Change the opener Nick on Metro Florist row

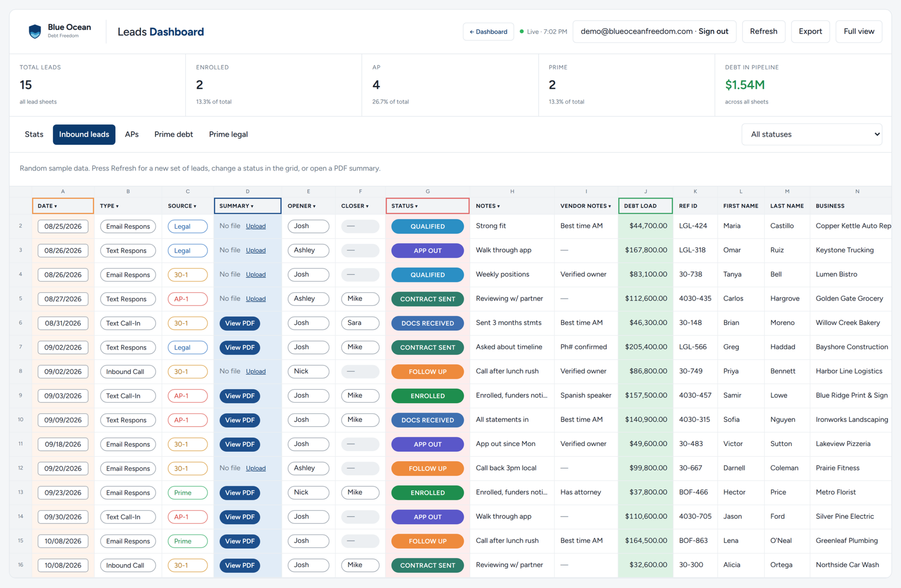point(308,493)
